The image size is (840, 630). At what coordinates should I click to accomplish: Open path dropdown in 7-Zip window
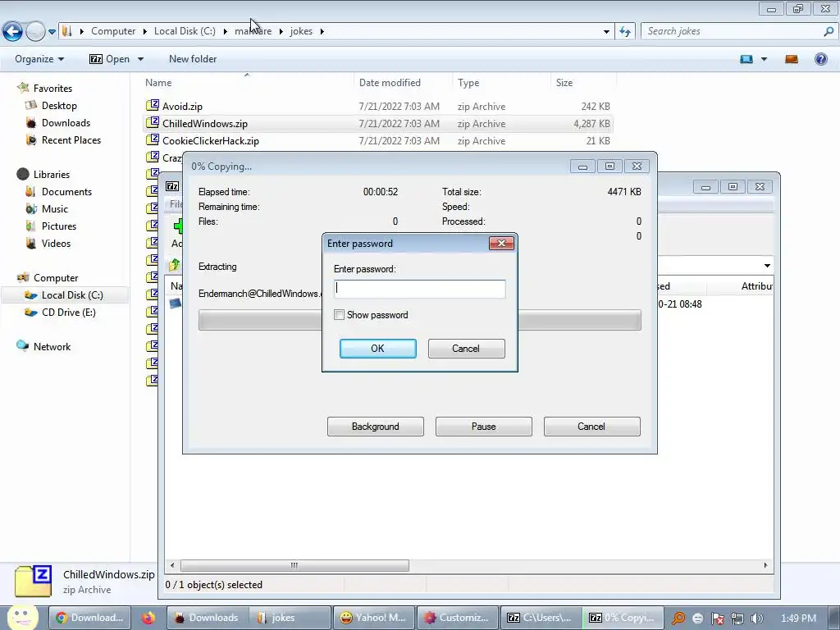[767, 266]
